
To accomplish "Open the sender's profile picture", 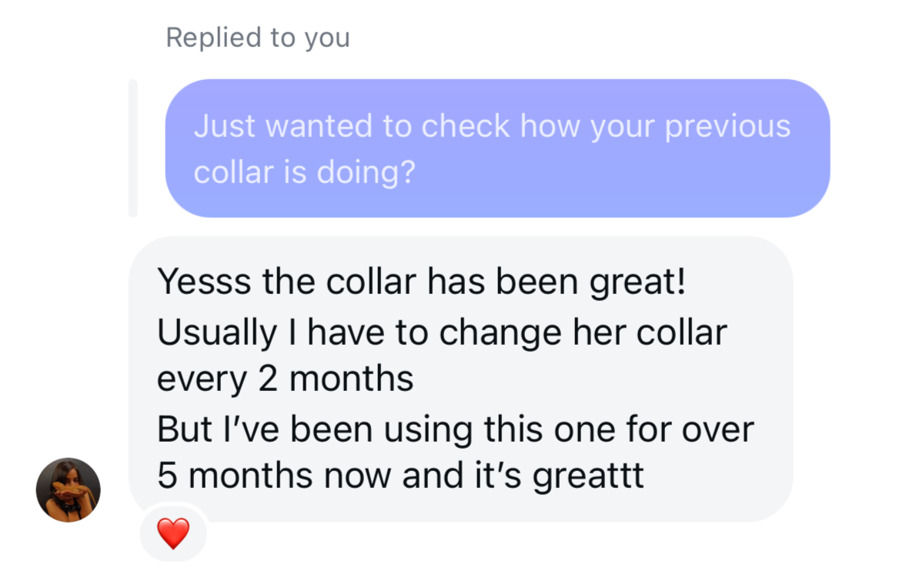I will pos(69,490).
